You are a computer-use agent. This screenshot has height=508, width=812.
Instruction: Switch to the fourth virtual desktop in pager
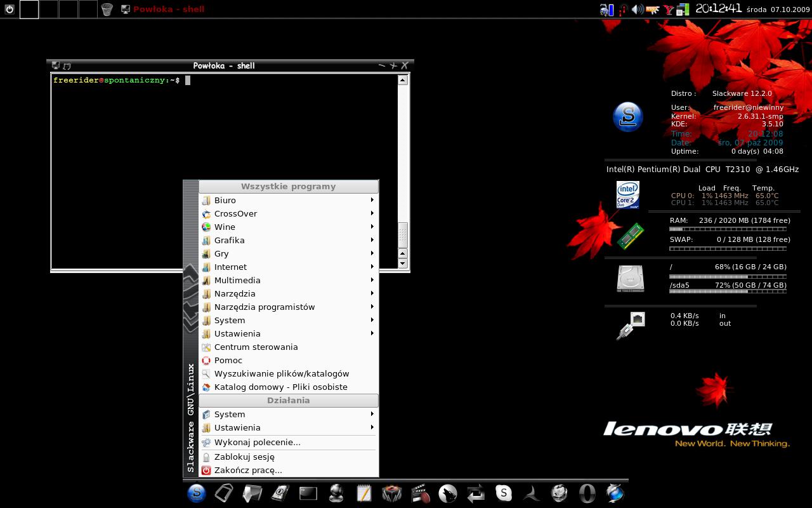coord(88,10)
